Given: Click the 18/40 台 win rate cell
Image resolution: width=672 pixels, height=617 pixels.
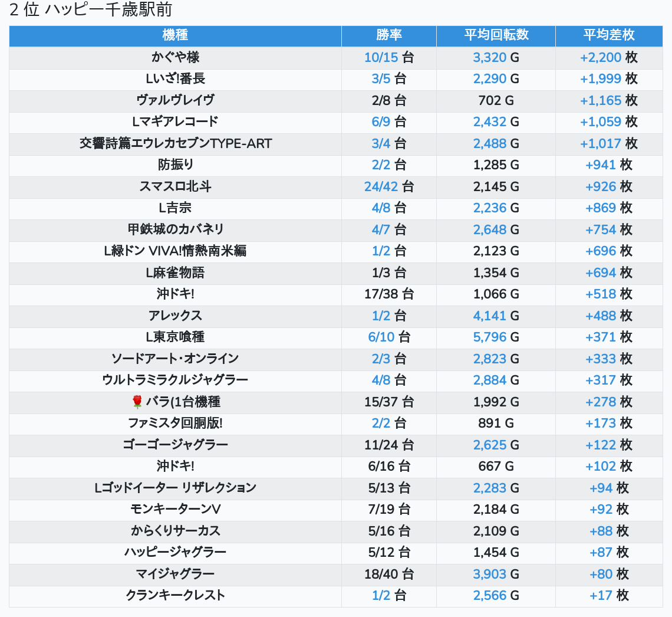Looking at the screenshot, I should pyautogui.click(x=388, y=574).
